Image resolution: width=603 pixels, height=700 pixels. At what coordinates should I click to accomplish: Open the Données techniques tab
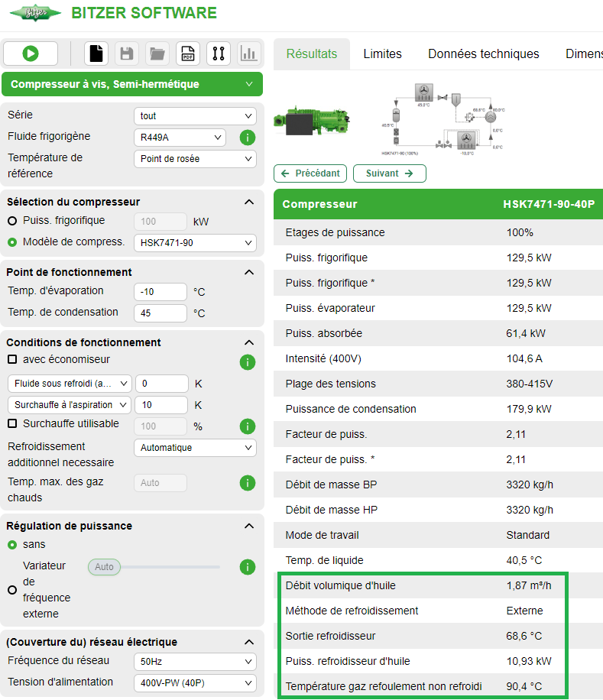[483, 54]
